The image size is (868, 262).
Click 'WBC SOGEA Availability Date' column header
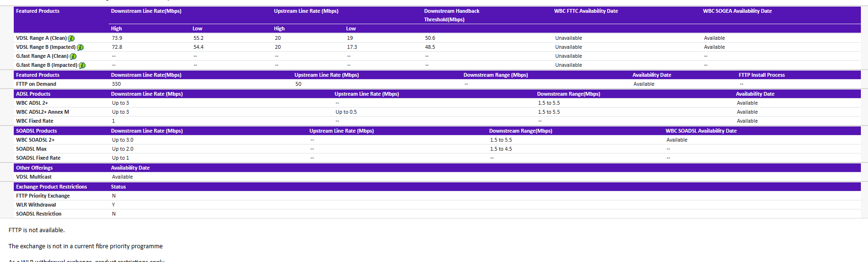click(737, 11)
